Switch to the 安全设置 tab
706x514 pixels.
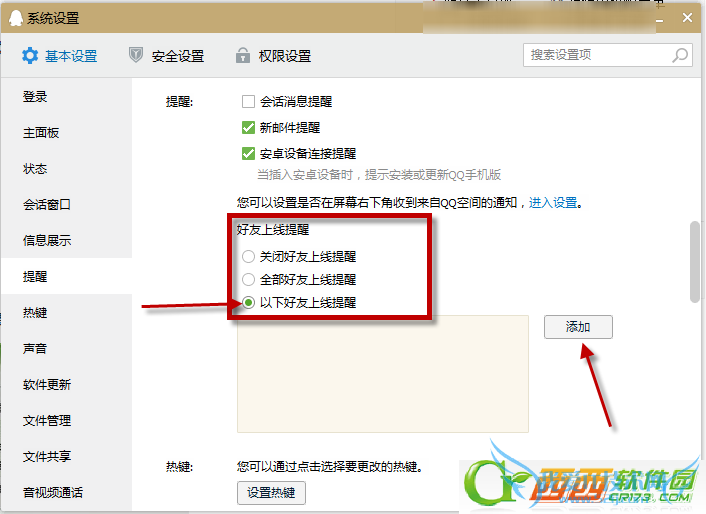(167, 56)
